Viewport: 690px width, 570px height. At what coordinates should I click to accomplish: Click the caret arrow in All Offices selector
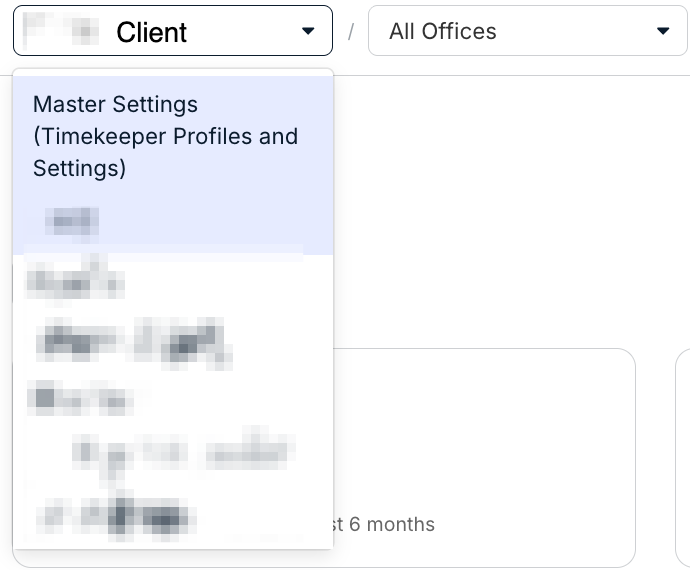(x=664, y=32)
